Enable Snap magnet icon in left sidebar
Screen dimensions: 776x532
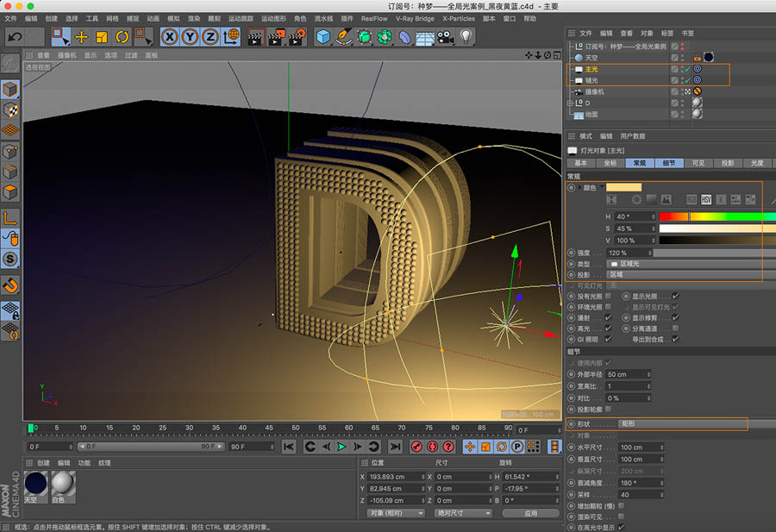pyautogui.click(x=9, y=285)
